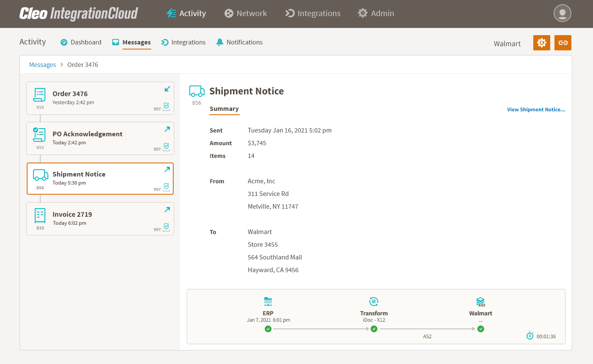Switch to the Integrations sub-tab under Activity
Screen dimensions: 593x364
coord(183,42)
